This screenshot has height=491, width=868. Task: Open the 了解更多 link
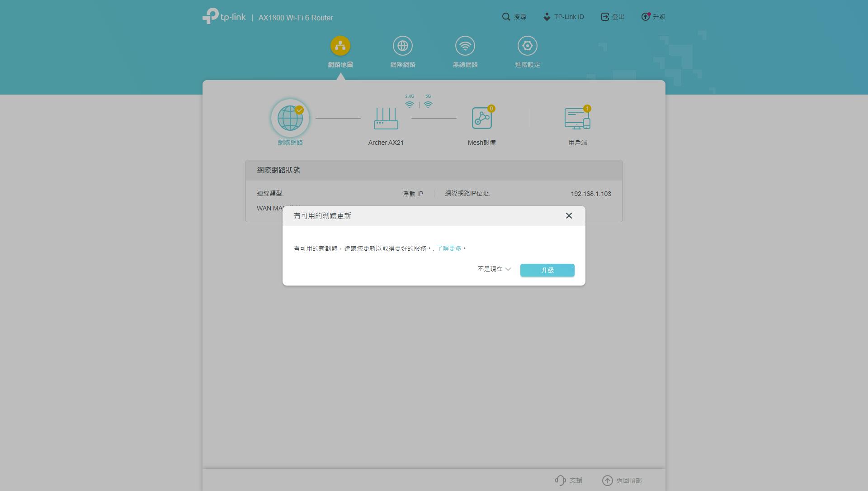tap(448, 248)
